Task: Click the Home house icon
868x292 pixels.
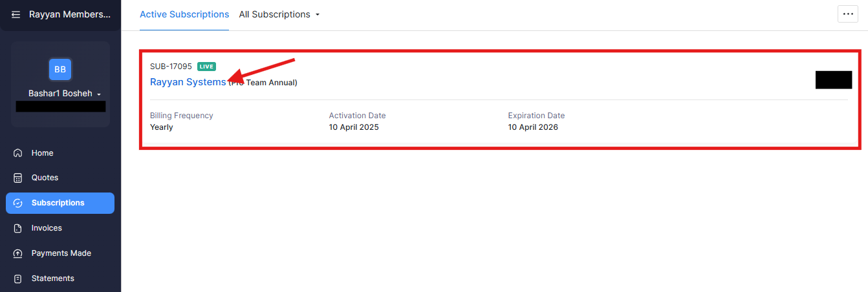Action: point(18,153)
